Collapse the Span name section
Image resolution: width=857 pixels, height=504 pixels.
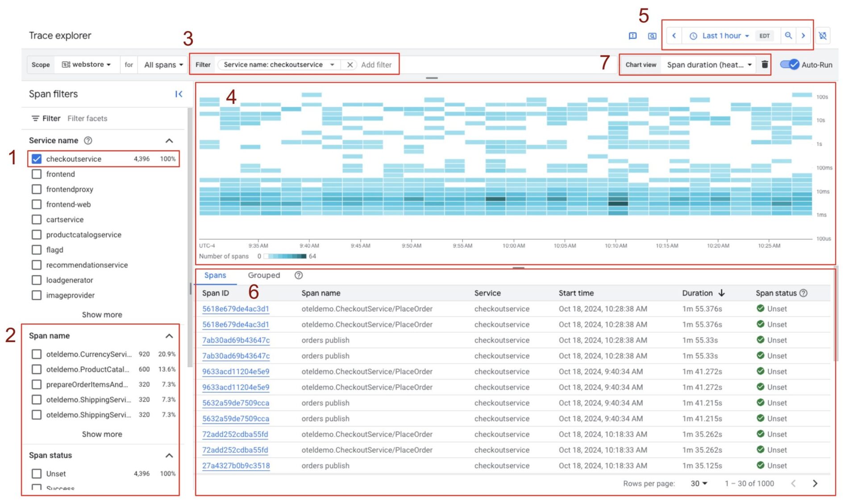(169, 336)
